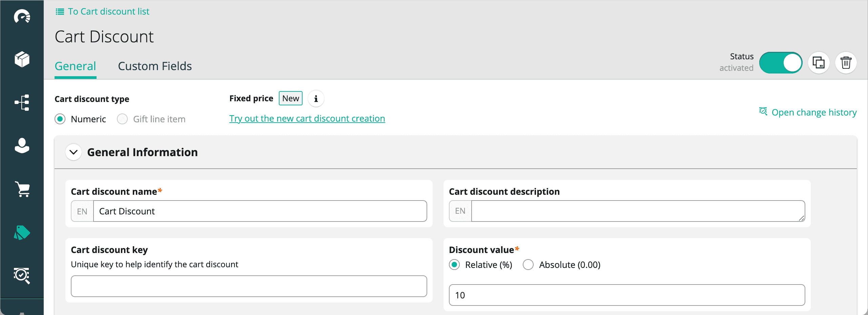Open the Products box icon in sidebar
Viewport: 868px width, 315px height.
pyautogui.click(x=22, y=60)
